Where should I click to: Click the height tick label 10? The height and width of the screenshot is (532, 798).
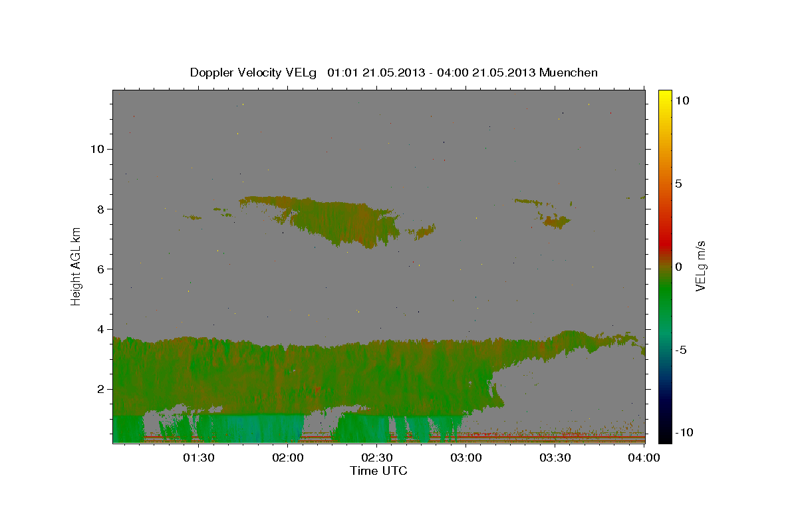96,149
